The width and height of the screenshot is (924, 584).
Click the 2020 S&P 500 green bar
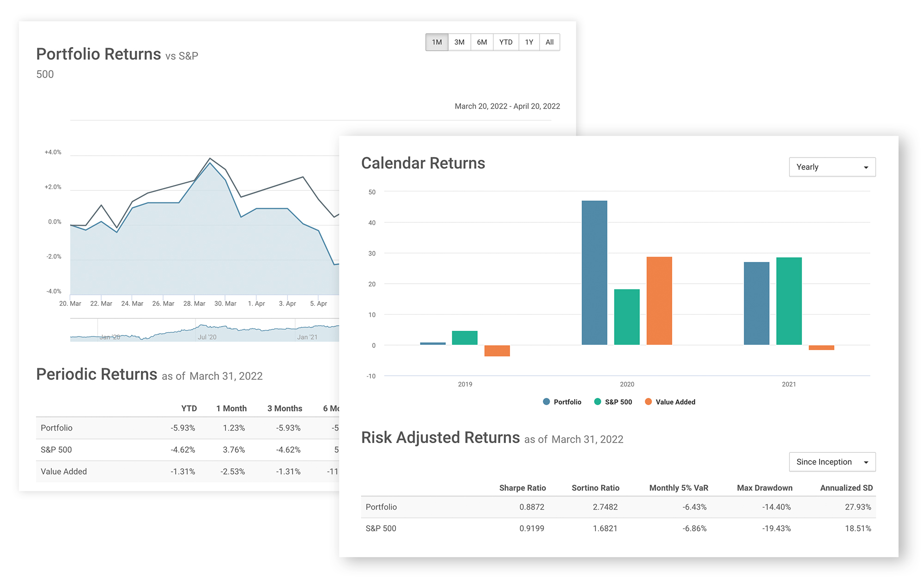point(627,317)
